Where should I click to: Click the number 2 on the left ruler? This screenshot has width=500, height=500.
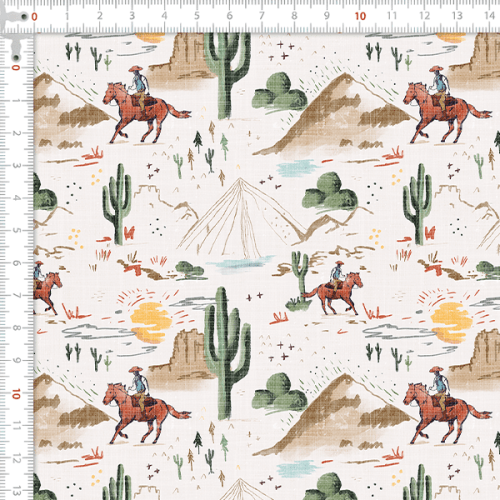point(16,133)
